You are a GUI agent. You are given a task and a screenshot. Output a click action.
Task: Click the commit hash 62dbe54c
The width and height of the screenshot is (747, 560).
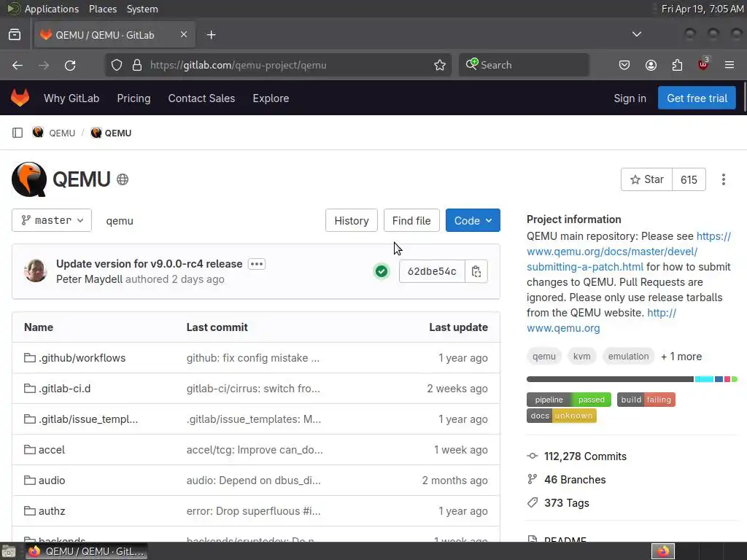432,271
